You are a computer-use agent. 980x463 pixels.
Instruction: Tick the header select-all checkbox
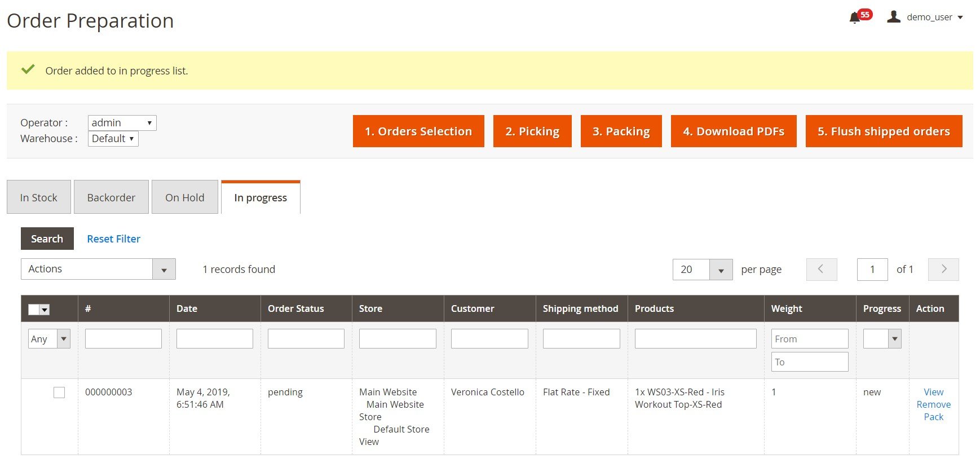tap(34, 310)
